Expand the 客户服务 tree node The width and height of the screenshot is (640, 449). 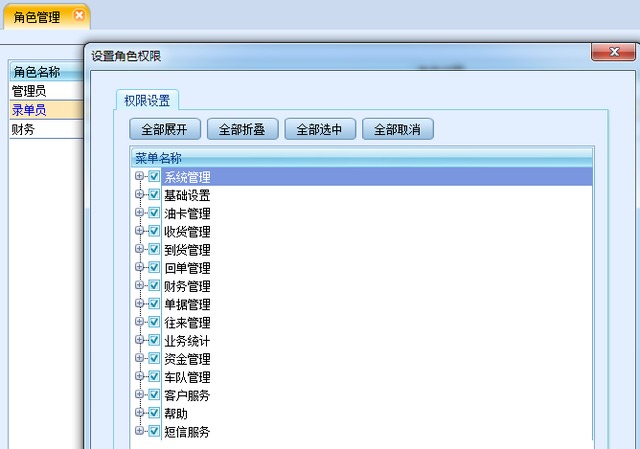pos(140,394)
